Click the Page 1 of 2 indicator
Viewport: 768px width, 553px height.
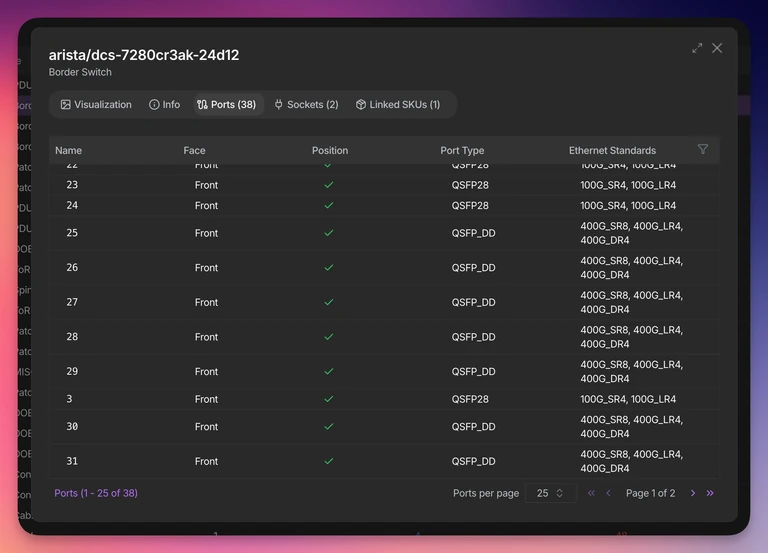pyautogui.click(x=650, y=493)
